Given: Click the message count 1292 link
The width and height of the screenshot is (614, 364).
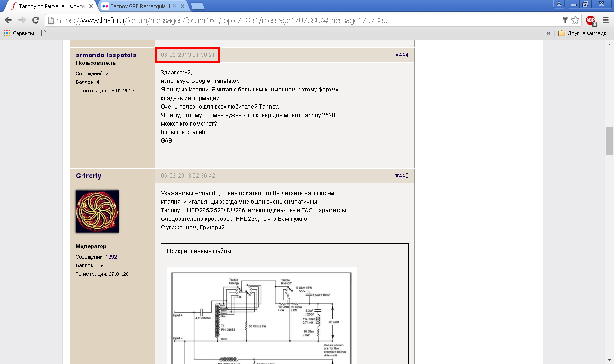Looking at the screenshot, I should tap(111, 257).
